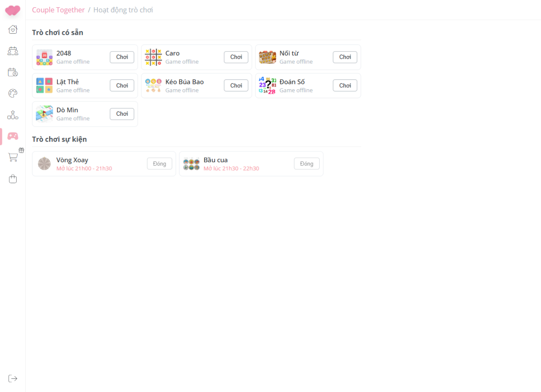541x392 pixels.
Task: Click the logout icon at sidebar bottom
Action: point(13,378)
